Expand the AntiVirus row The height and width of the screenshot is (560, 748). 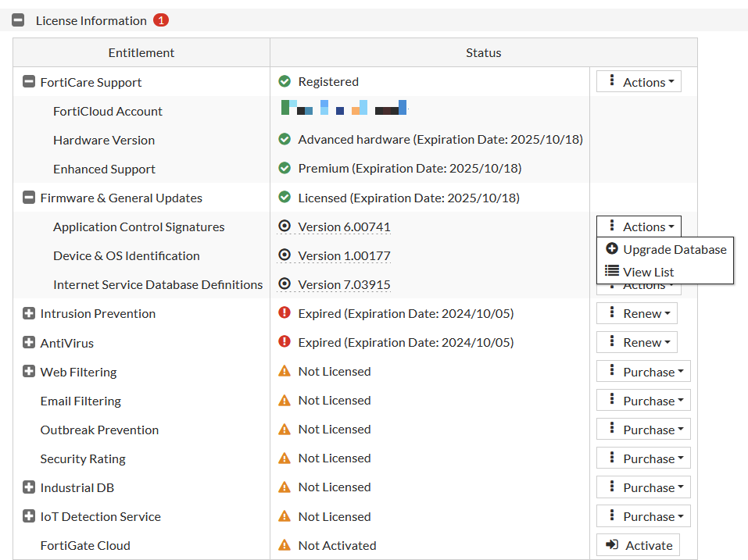pyautogui.click(x=29, y=342)
